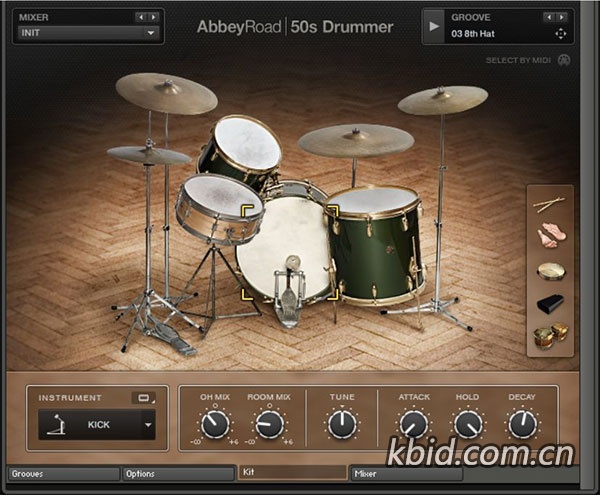The height and width of the screenshot is (495, 600).
Task: Open the KICK instrument dropdown arrow
Action: coord(148,425)
